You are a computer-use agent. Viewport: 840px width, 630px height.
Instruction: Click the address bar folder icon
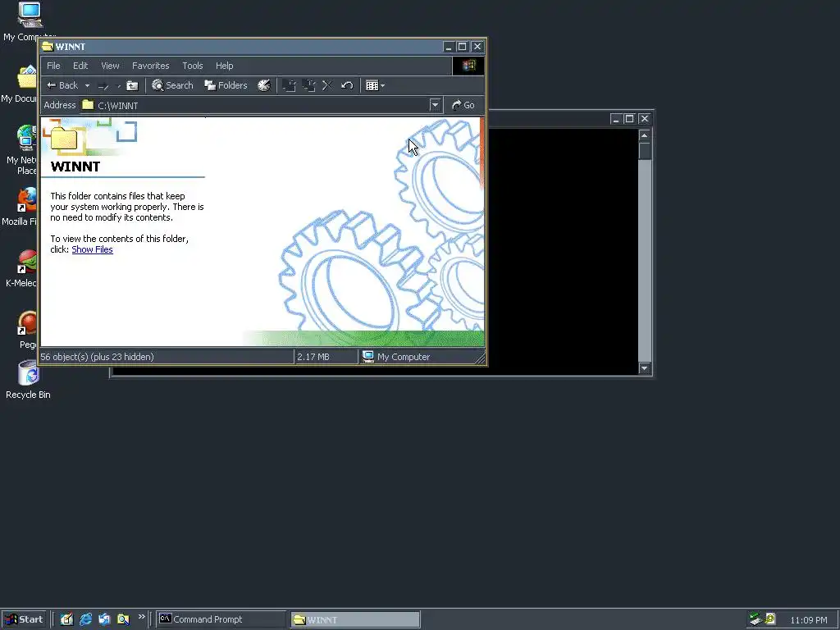(88, 105)
